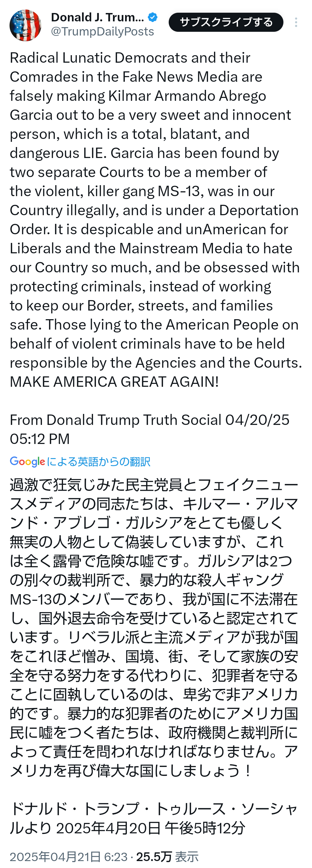This screenshot has height=868, width=312.
Task: Click the 2025年4月20日 午後5時12分 Japanese date line
Action: (151, 828)
